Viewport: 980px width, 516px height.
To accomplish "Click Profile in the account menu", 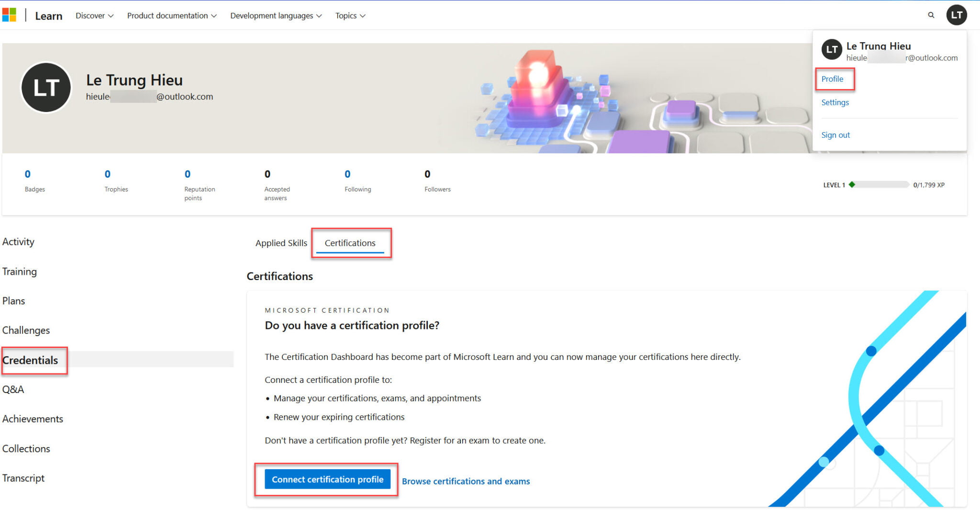I will pos(833,79).
